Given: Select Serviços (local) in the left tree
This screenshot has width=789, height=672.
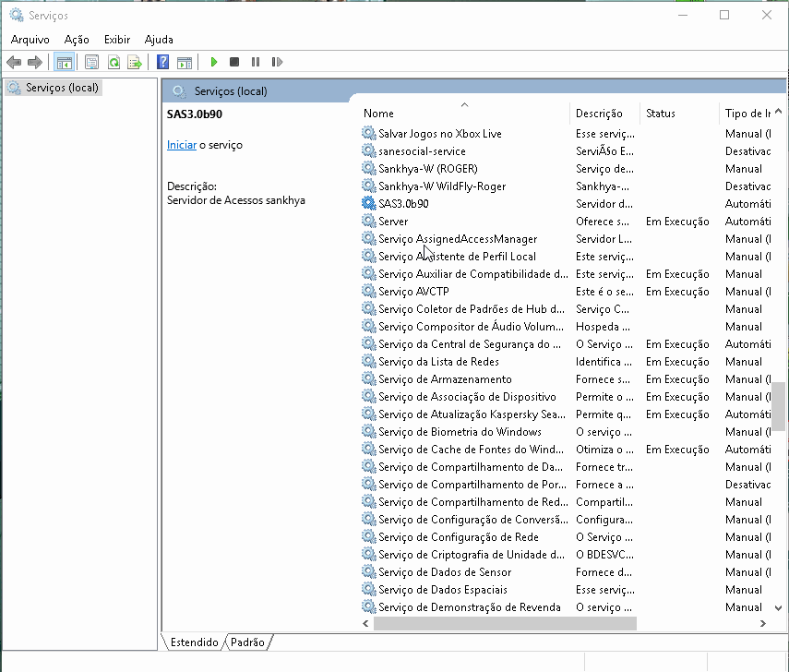Looking at the screenshot, I should pos(62,88).
